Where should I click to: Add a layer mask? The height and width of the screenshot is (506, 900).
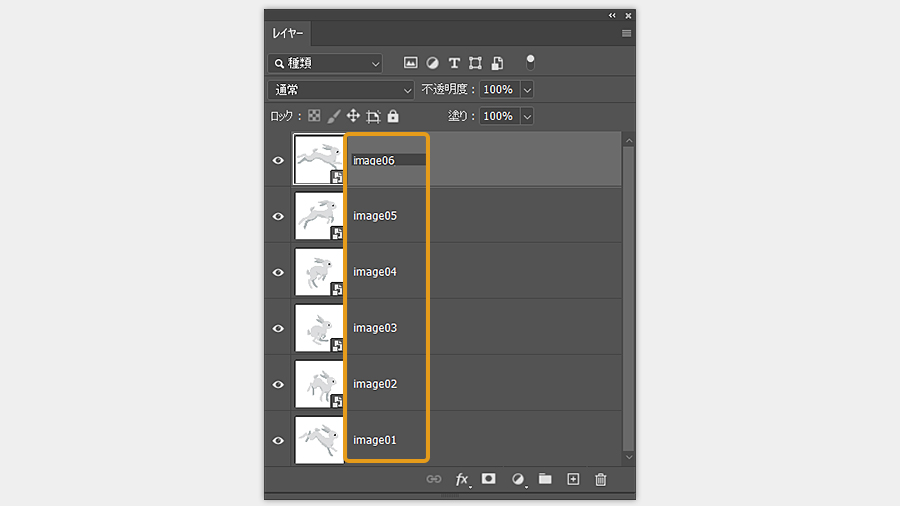(489, 479)
